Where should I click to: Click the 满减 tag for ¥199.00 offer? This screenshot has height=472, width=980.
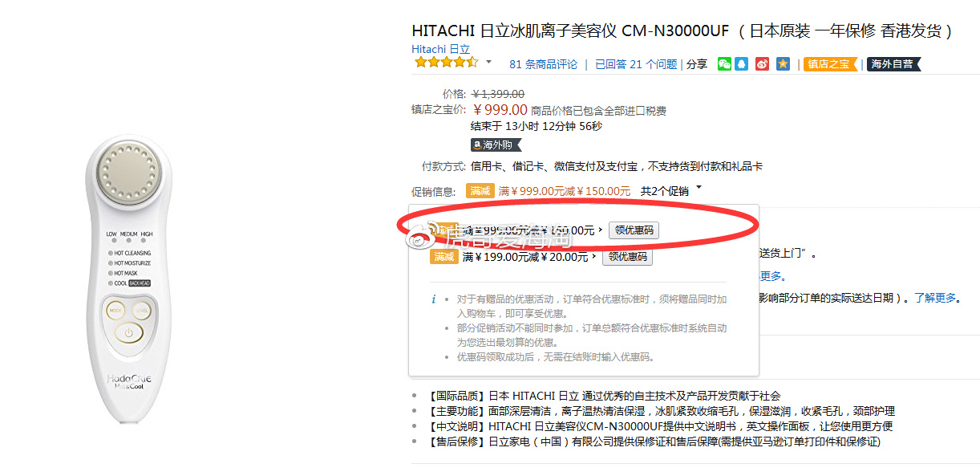444,257
